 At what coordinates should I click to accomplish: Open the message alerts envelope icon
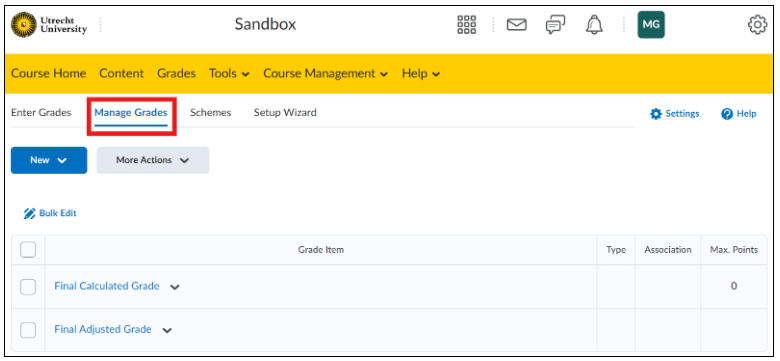[x=516, y=24]
